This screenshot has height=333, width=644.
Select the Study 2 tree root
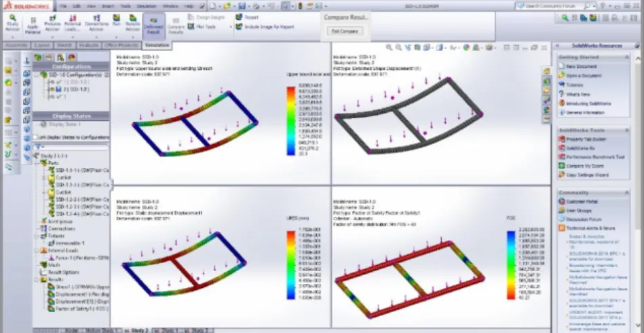[x=50, y=156]
